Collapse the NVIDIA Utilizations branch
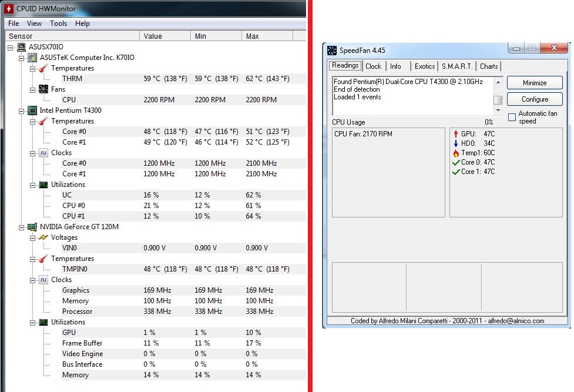This screenshot has width=574, height=392. coord(32,323)
